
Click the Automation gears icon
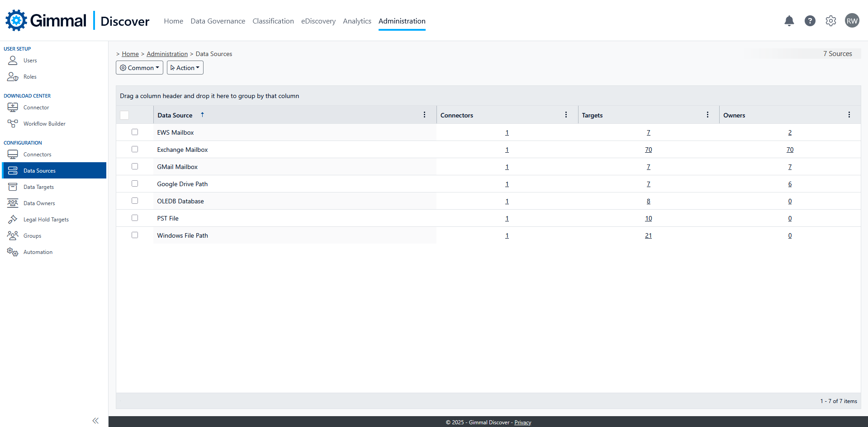point(13,252)
